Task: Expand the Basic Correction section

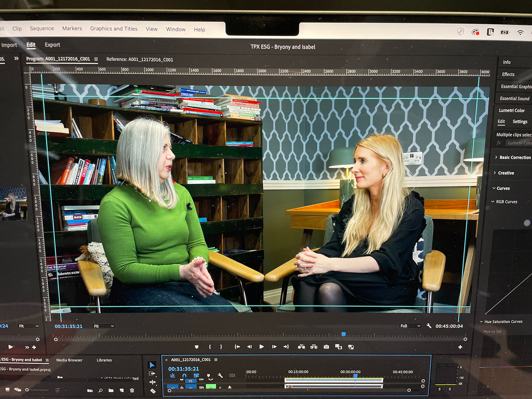Action: 515,157
